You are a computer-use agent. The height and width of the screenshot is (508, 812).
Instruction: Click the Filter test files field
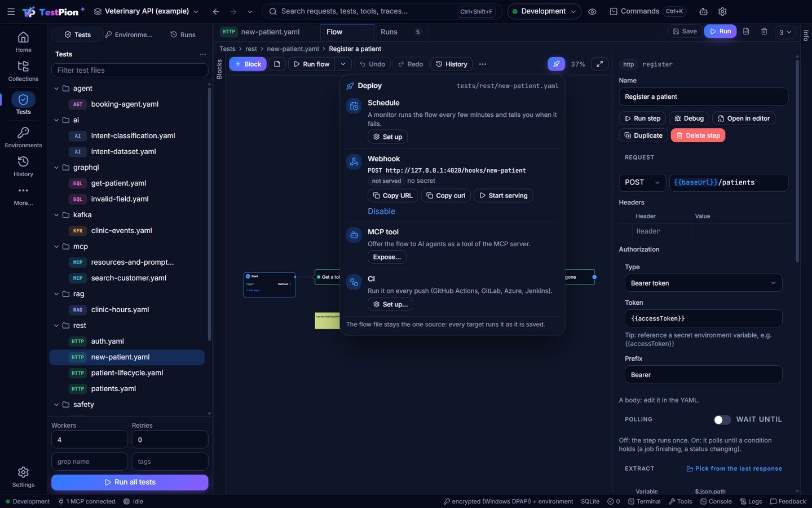pos(130,70)
